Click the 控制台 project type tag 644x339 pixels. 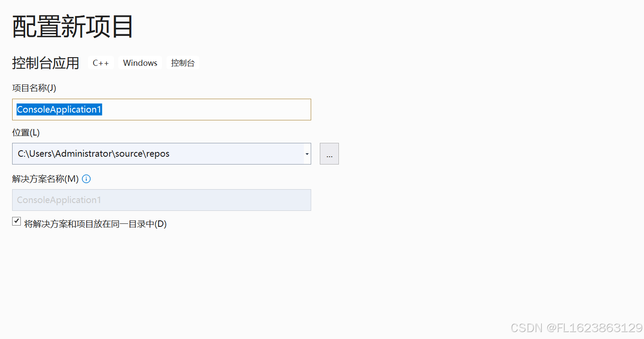(183, 63)
